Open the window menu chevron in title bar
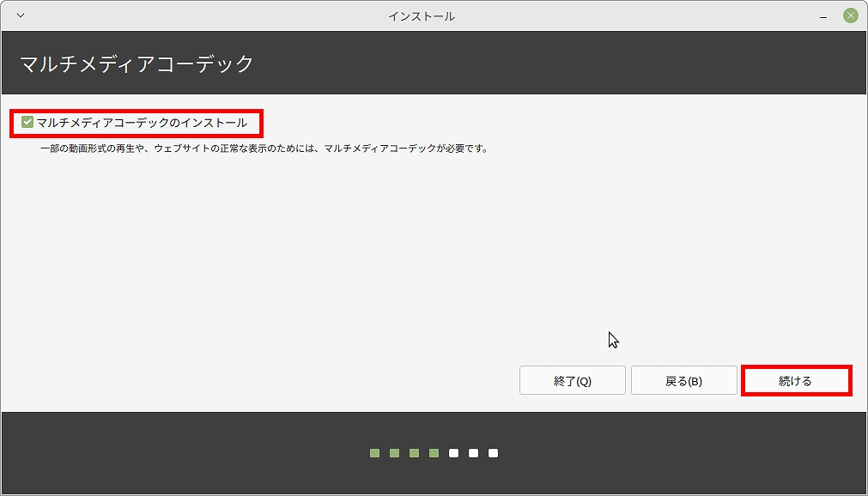This screenshot has height=496, width=868. 21,15
